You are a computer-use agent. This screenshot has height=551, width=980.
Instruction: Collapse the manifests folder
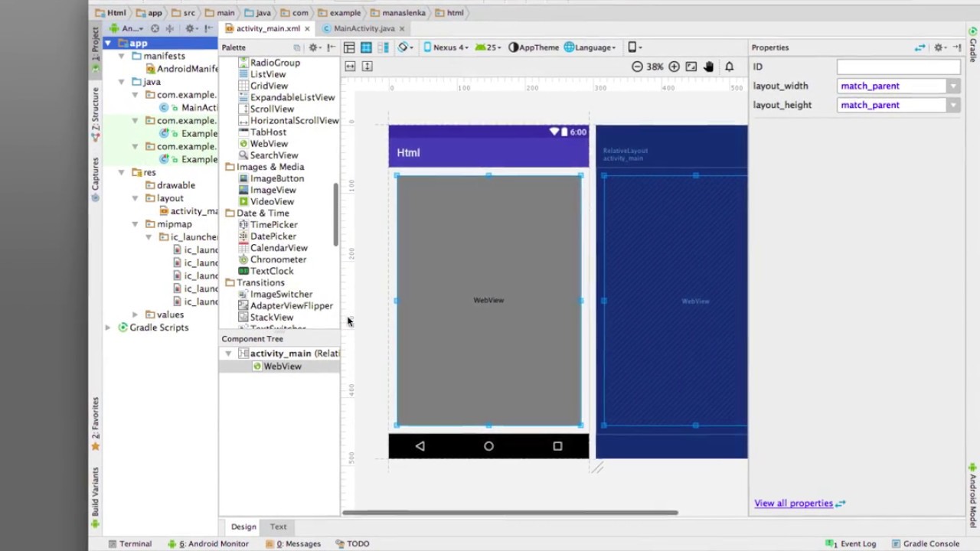122,56
